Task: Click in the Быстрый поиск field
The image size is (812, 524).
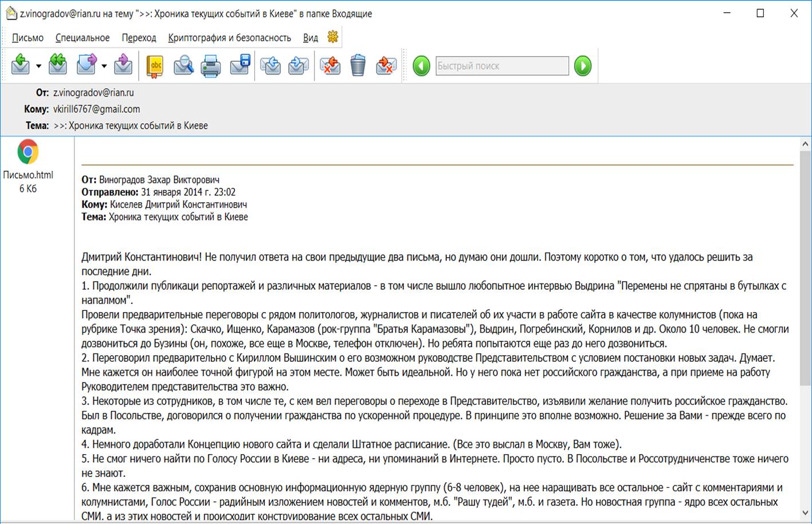Action: point(501,66)
